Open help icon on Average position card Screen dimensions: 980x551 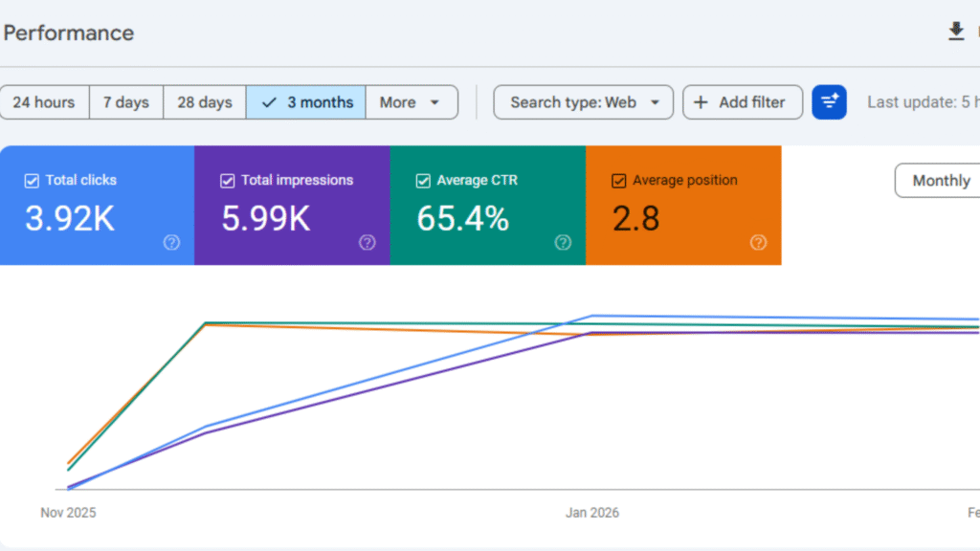pyautogui.click(x=758, y=243)
